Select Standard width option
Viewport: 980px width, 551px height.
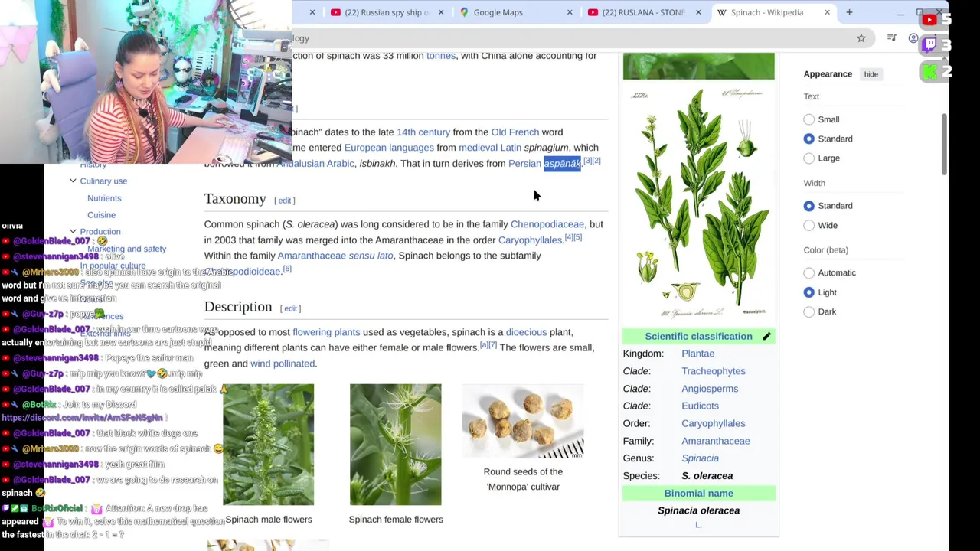pyautogui.click(x=809, y=206)
